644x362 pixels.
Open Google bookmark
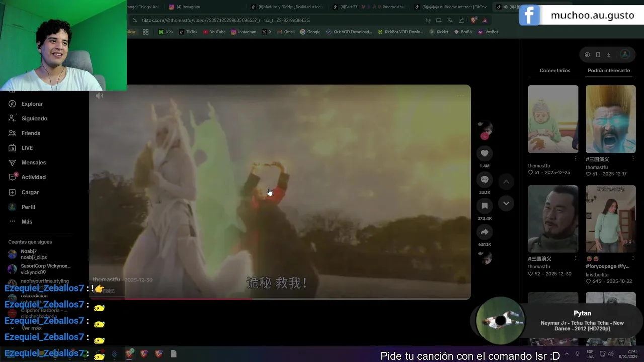coord(310,32)
